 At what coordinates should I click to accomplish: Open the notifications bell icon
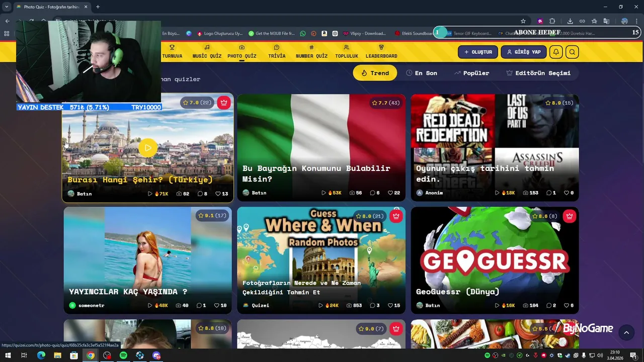click(556, 52)
